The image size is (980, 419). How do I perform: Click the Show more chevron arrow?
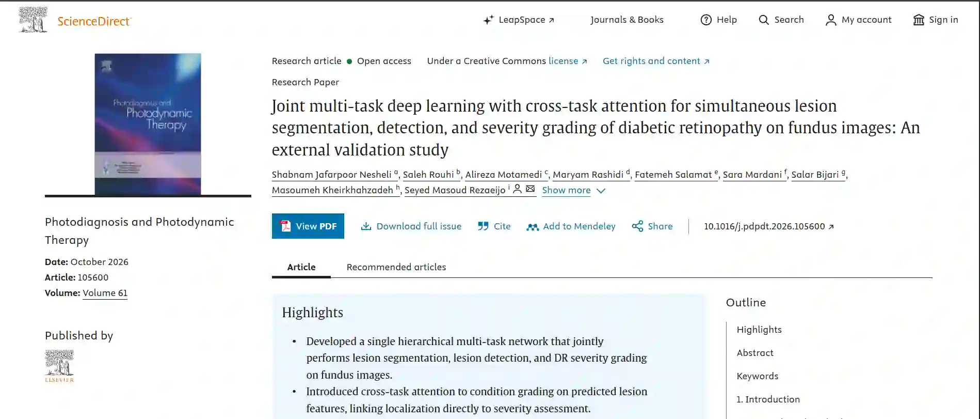(601, 191)
